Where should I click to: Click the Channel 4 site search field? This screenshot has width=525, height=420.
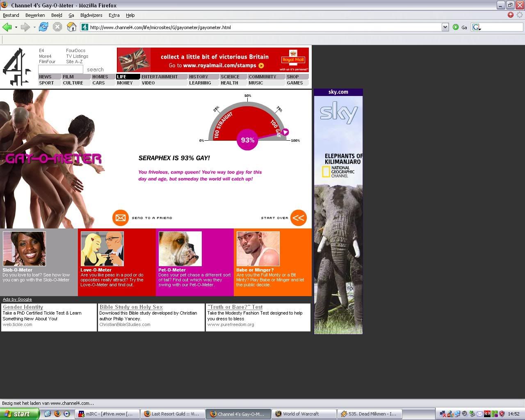coord(61,69)
